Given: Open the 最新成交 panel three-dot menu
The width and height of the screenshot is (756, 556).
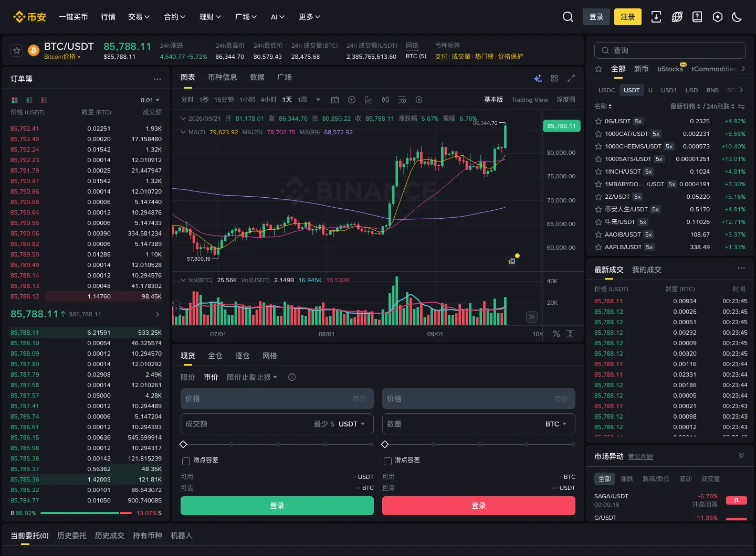Looking at the screenshot, I should point(741,268).
